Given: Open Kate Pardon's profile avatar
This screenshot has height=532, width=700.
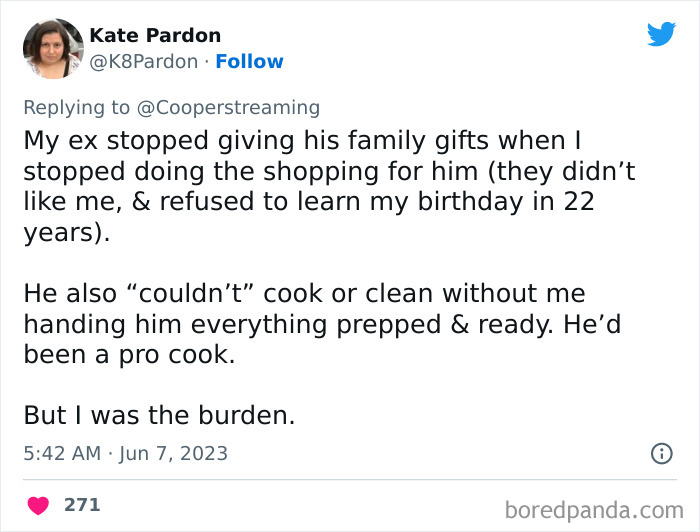Looking at the screenshot, I should point(52,48).
